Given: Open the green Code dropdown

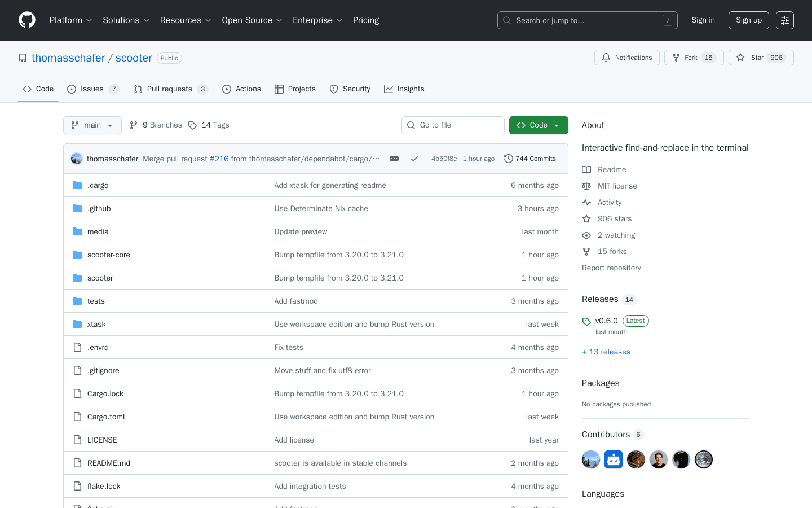Looking at the screenshot, I should 538,125.
